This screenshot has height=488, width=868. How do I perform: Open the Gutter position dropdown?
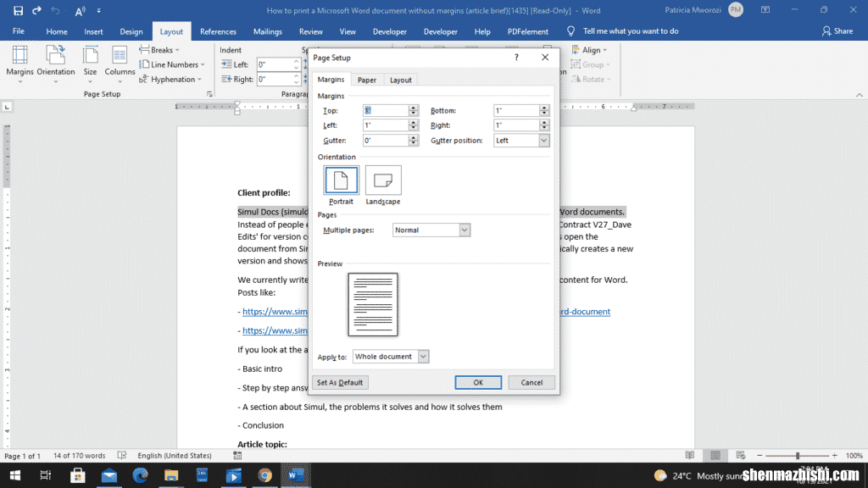[543, 141]
